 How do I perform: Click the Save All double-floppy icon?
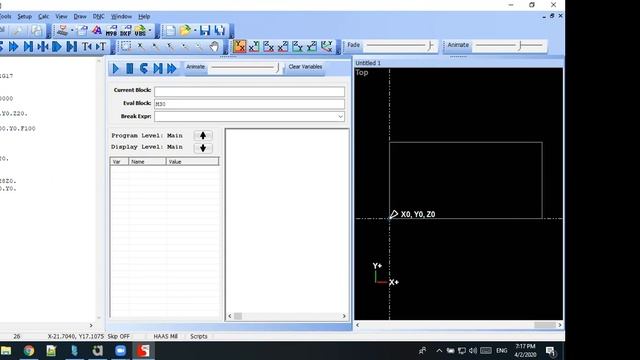tap(220, 31)
